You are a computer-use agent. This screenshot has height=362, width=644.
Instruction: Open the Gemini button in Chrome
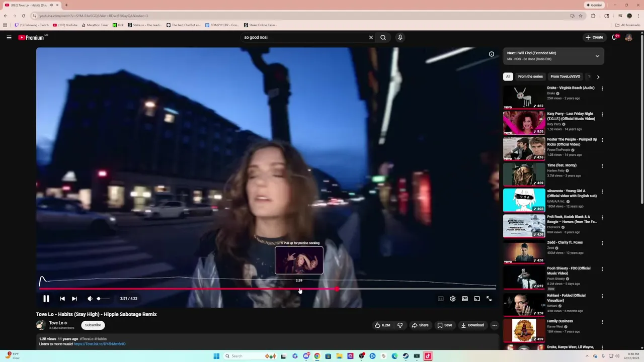pos(594,5)
